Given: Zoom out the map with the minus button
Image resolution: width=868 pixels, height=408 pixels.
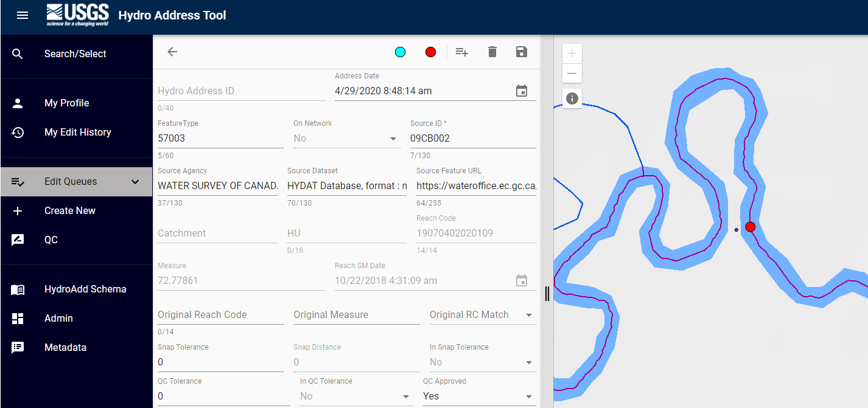Looking at the screenshot, I should [x=572, y=74].
